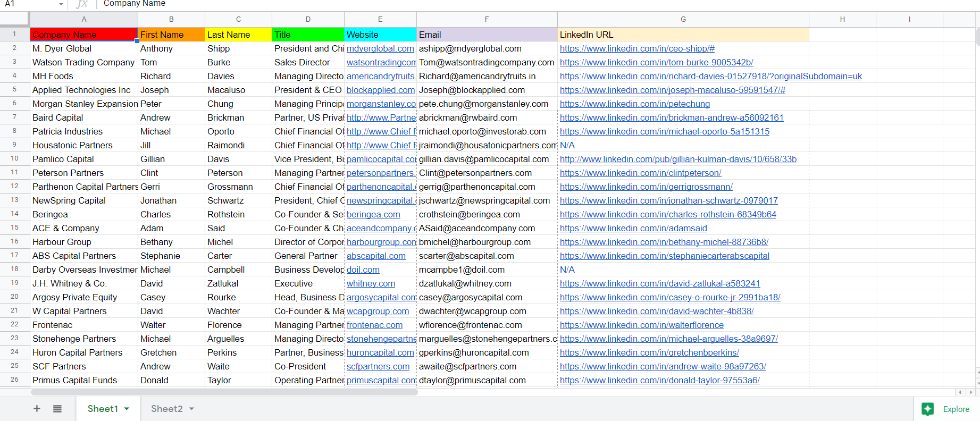This screenshot has height=421, width=980.
Task: Open Clint Peterson's LinkedIn URL link
Action: (x=640, y=173)
